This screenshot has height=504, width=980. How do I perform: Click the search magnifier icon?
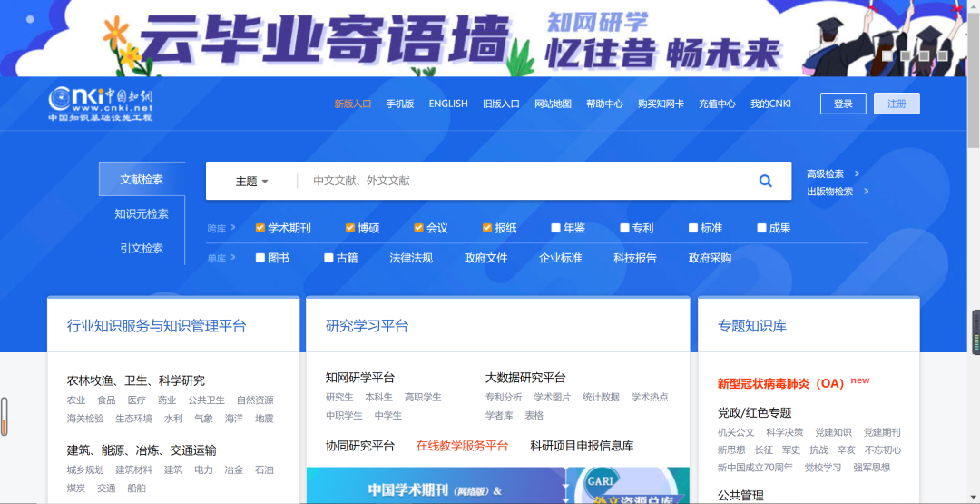point(765,181)
